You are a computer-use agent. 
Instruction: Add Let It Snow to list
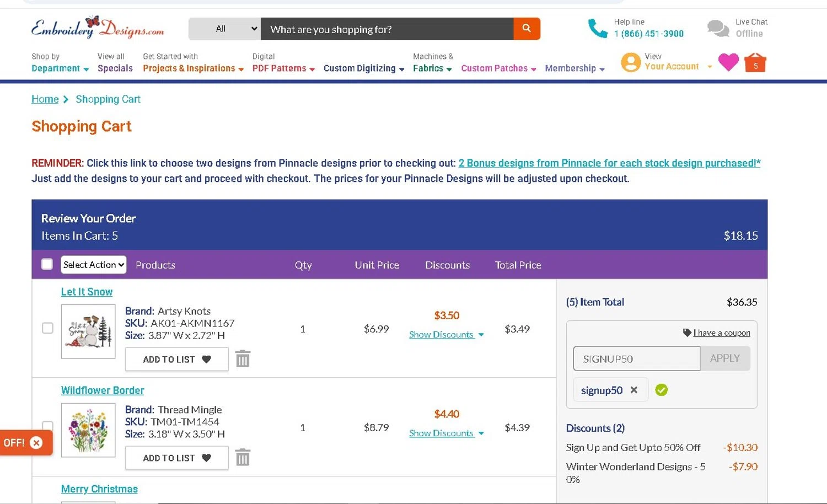(x=177, y=359)
